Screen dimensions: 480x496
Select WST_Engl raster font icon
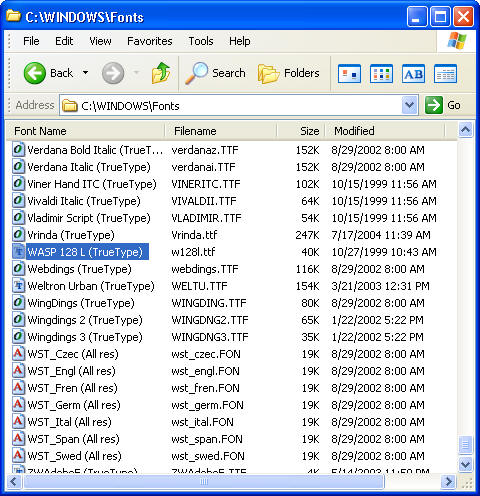click(18, 370)
